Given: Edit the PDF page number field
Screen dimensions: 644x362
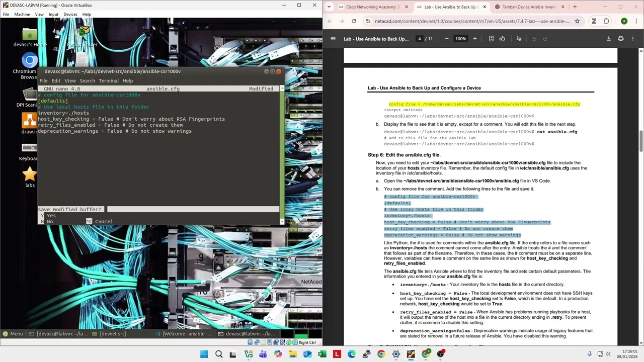Looking at the screenshot, I should (420, 39).
